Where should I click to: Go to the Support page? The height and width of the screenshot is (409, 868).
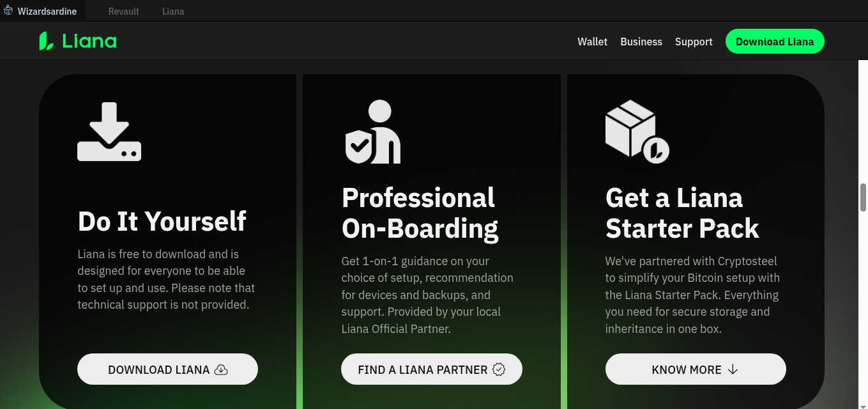click(x=693, y=42)
